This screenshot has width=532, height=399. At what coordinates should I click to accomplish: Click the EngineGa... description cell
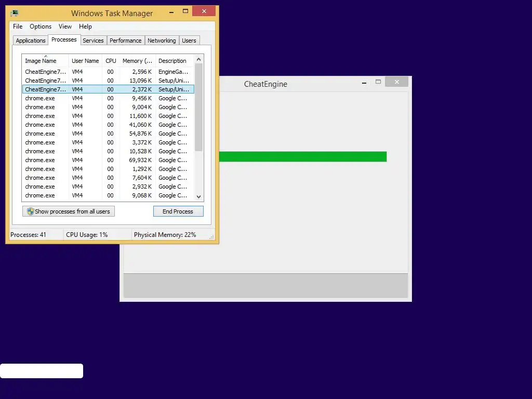coord(173,72)
